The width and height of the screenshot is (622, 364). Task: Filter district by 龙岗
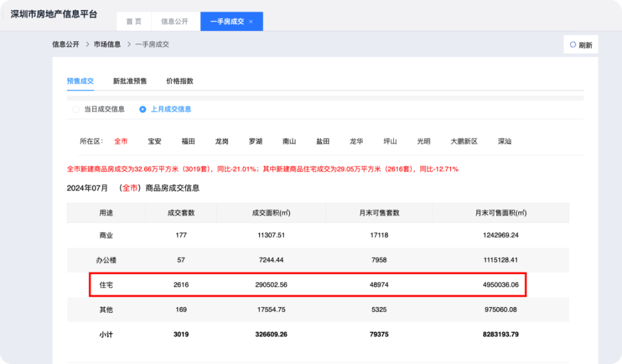coord(222,141)
